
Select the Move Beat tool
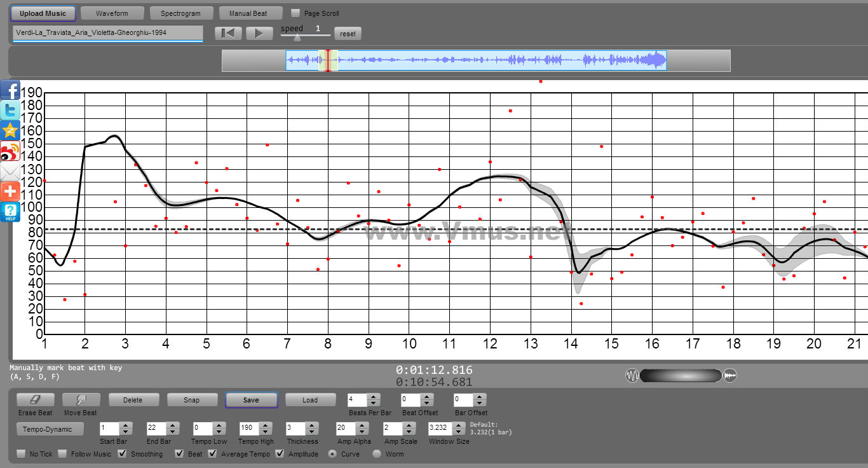point(81,400)
